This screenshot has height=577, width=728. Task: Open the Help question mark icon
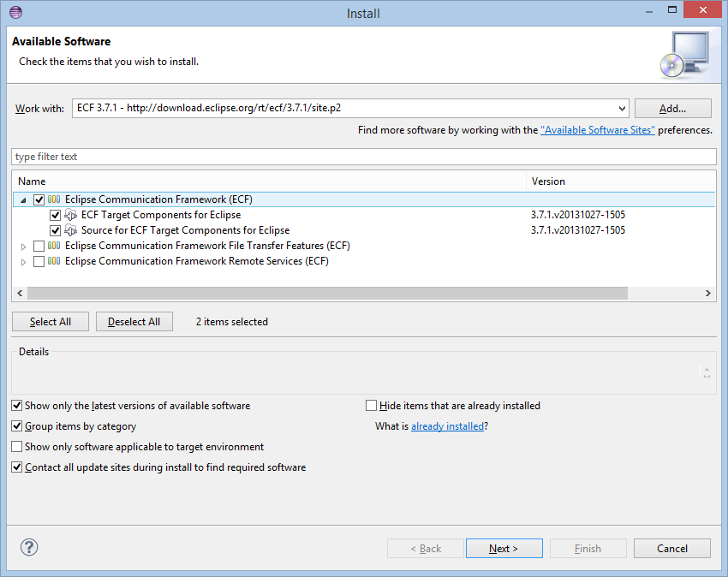coord(29,547)
